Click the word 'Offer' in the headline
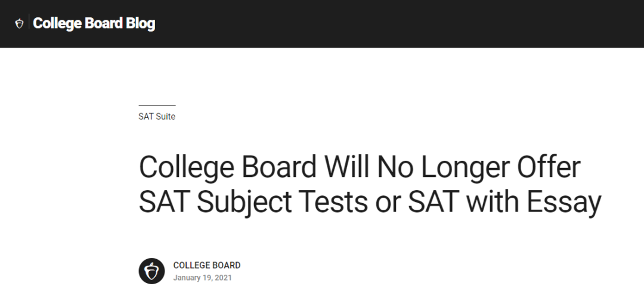This screenshot has width=644, height=308. point(549,167)
